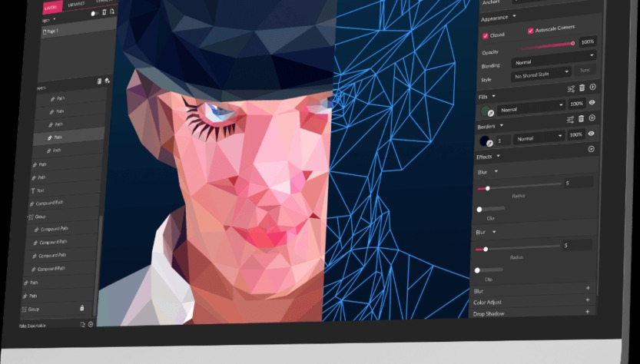The image size is (640, 364).
Task: Click the trash icon in the Fills header
Action: point(582,88)
